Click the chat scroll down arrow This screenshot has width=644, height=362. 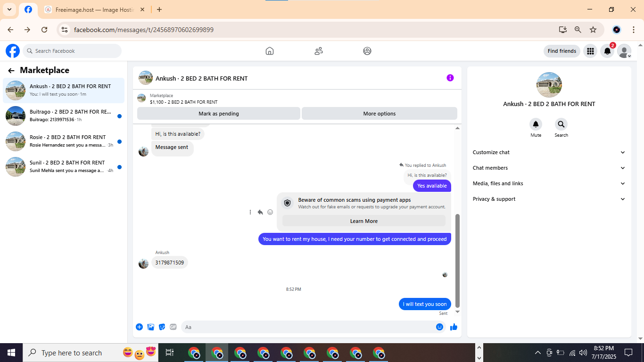(x=457, y=312)
